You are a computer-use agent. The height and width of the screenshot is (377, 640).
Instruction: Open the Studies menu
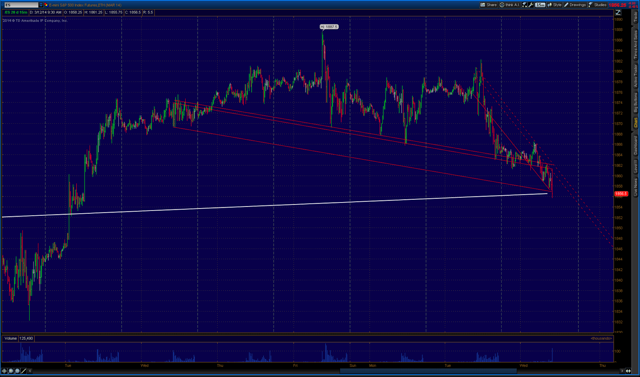597,5
